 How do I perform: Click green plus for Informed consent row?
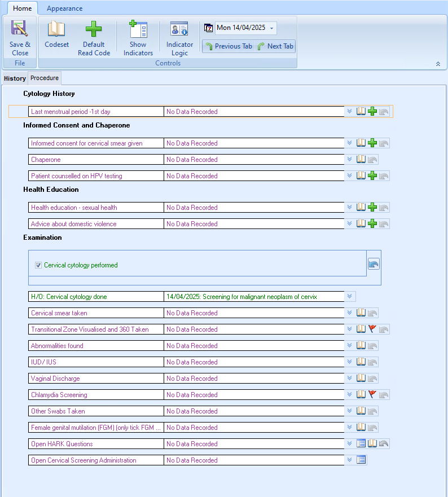[372, 143]
